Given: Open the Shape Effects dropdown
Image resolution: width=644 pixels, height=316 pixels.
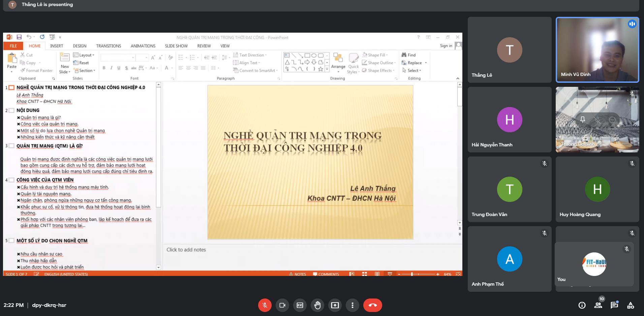Looking at the screenshot, I should tap(378, 70).
